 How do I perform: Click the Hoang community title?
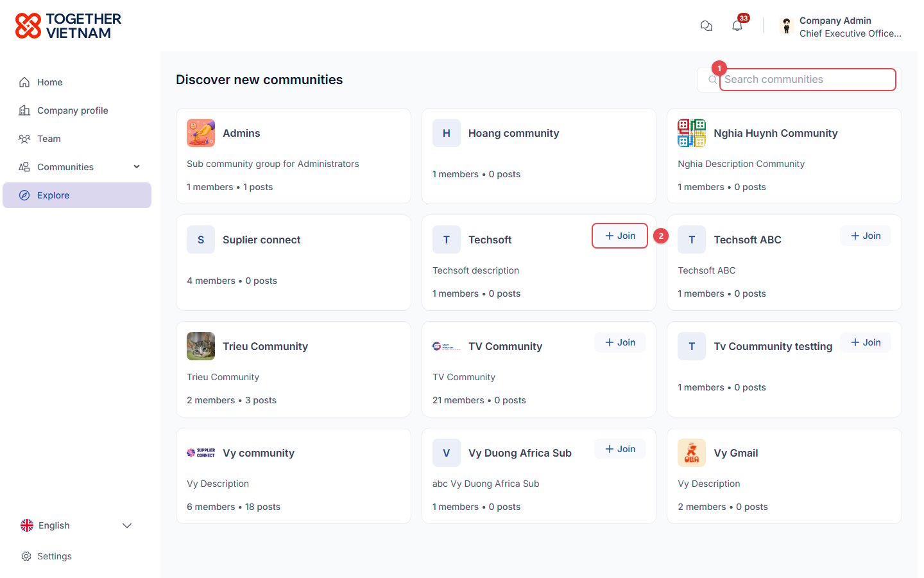[x=513, y=133]
